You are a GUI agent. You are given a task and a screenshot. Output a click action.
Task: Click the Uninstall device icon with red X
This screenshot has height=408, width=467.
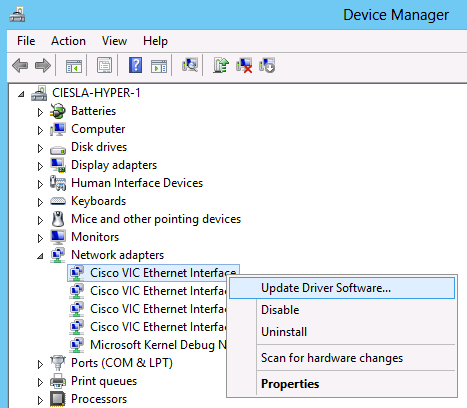244,65
